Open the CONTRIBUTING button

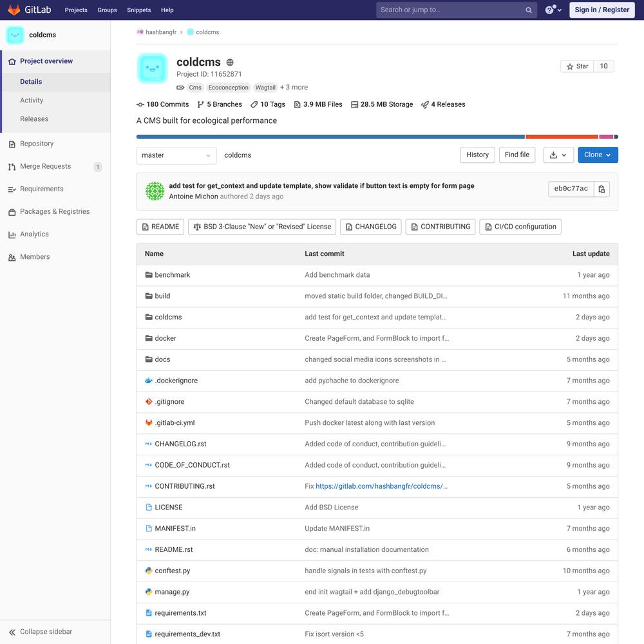(440, 227)
